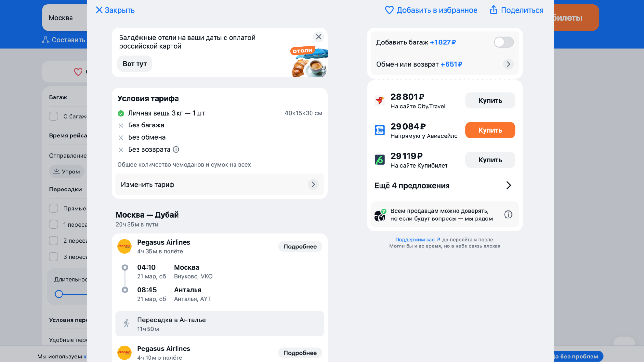Open Подробнее for the Moscow–Antalya flight
The width and height of the screenshot is (644, 362).
[x=300, y=246]
